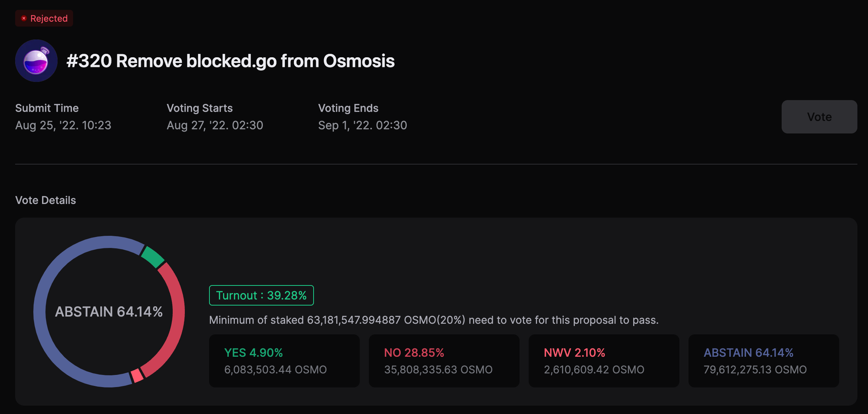Click the small pink NWV donut segment
The height and width of the screenshot is (414, 868).
(x=137, y=375)
